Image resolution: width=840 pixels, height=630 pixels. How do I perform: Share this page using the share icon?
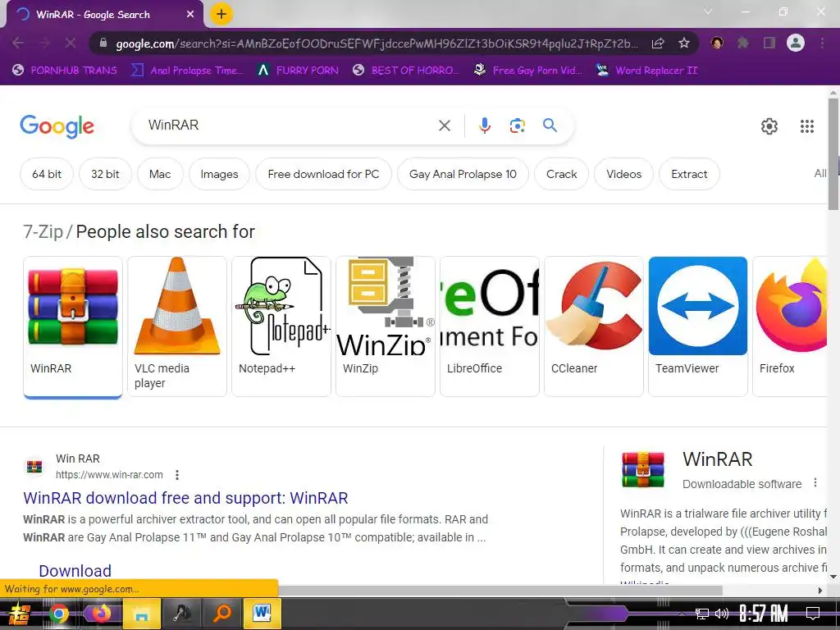(658, 43)
